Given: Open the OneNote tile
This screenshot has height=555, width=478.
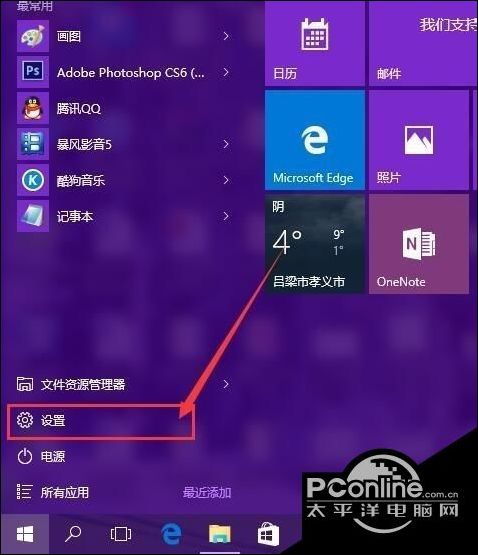Looking at the screenshot, I should (x=419, y=244).
